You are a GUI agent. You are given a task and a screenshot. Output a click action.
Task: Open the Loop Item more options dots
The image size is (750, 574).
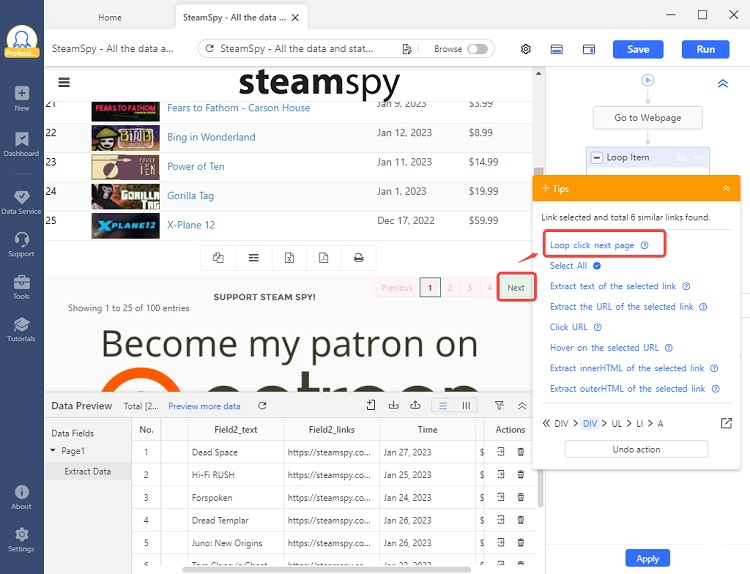point(698,157)
